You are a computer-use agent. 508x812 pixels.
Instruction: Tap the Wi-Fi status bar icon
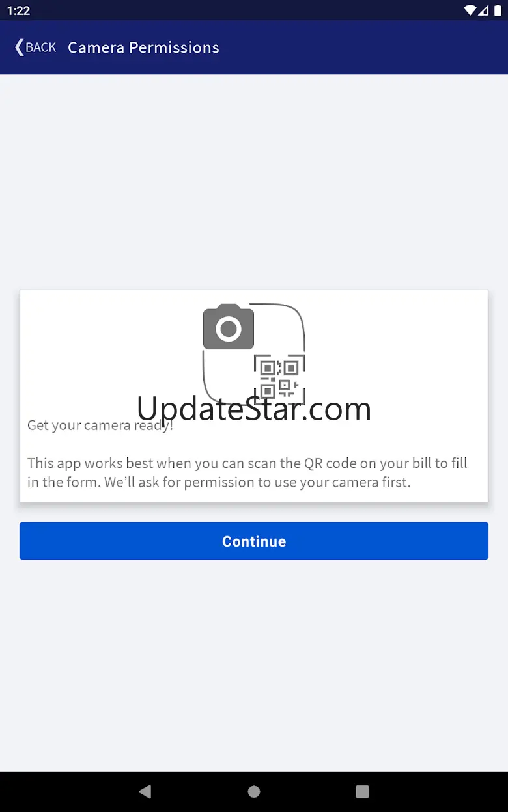(x=470, y=10)
